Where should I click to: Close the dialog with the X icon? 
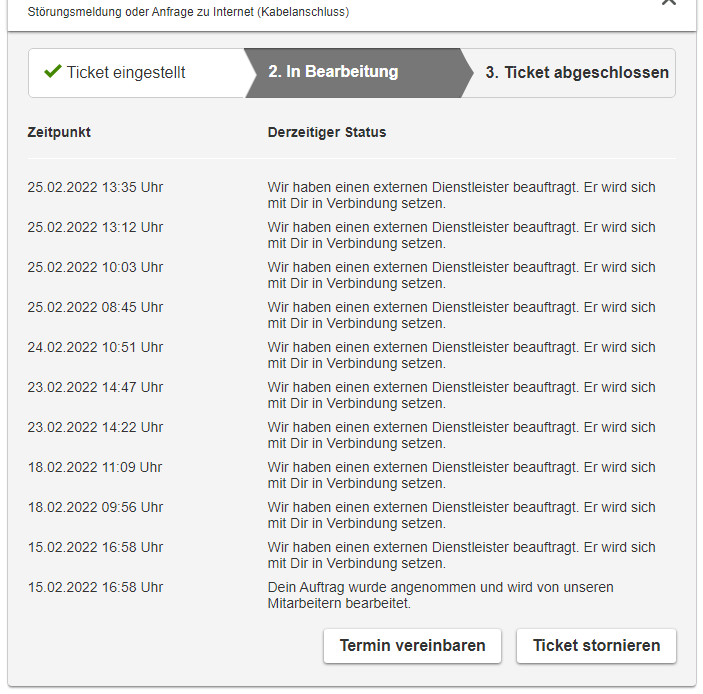tap(669, 3)
